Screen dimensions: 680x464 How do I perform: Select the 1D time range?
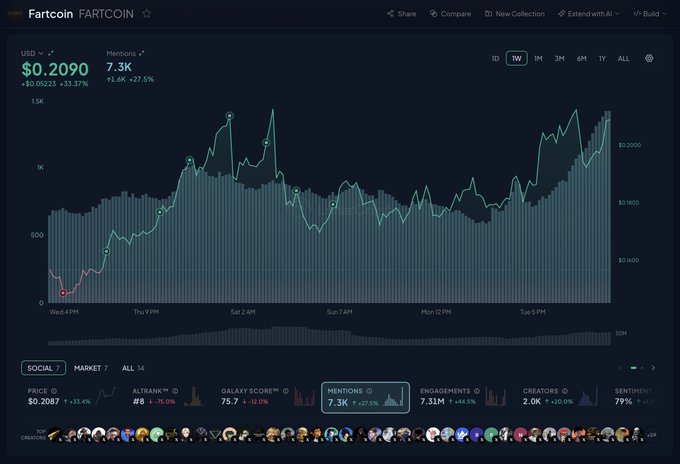(495, 59)
